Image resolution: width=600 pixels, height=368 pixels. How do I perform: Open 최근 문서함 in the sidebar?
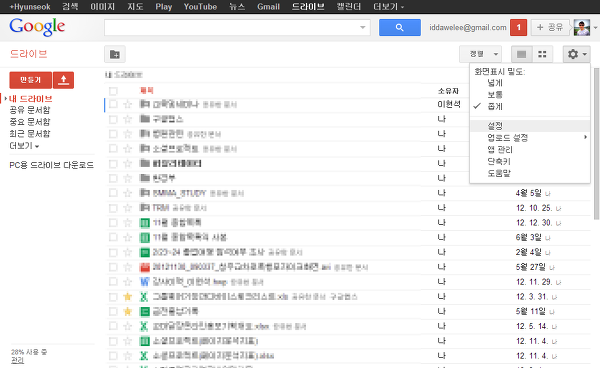tap(30, 134)
